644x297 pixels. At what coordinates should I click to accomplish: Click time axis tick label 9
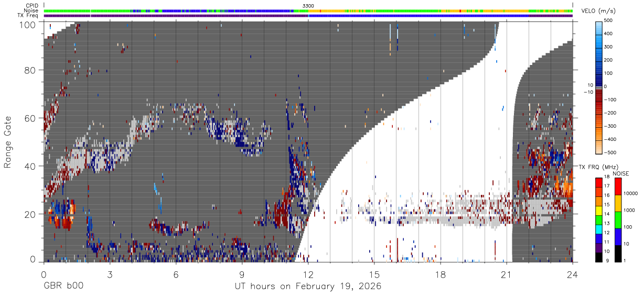click(x=242, y=274)
